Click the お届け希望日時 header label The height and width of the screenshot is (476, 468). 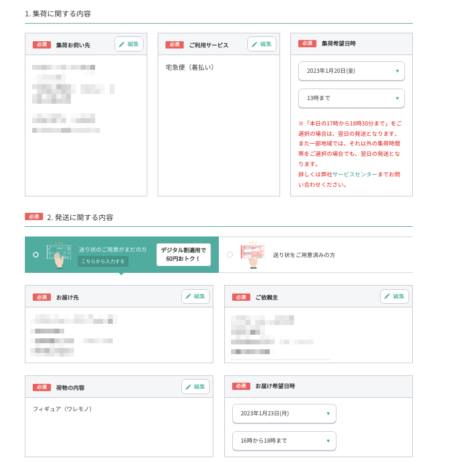[x=275, y=386]
